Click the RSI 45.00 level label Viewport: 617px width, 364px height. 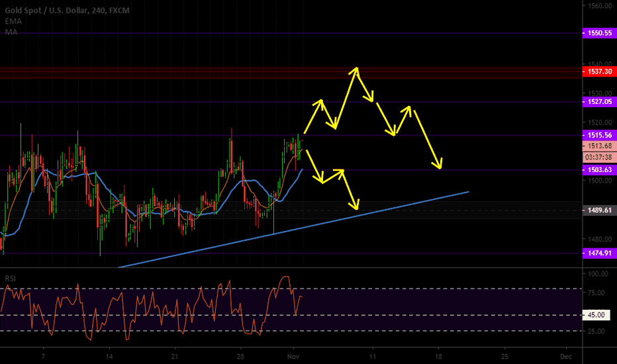point(596,315)
